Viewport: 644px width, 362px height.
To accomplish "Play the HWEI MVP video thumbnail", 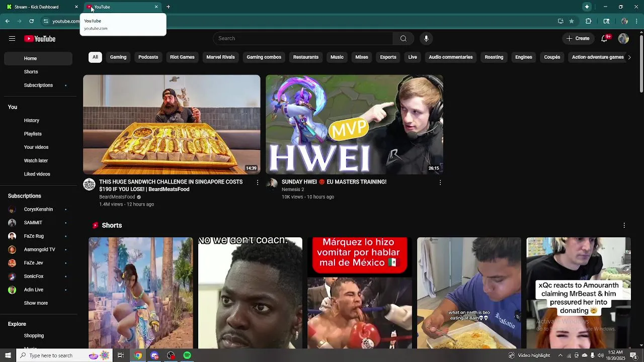I will click(x=354, y=125).
